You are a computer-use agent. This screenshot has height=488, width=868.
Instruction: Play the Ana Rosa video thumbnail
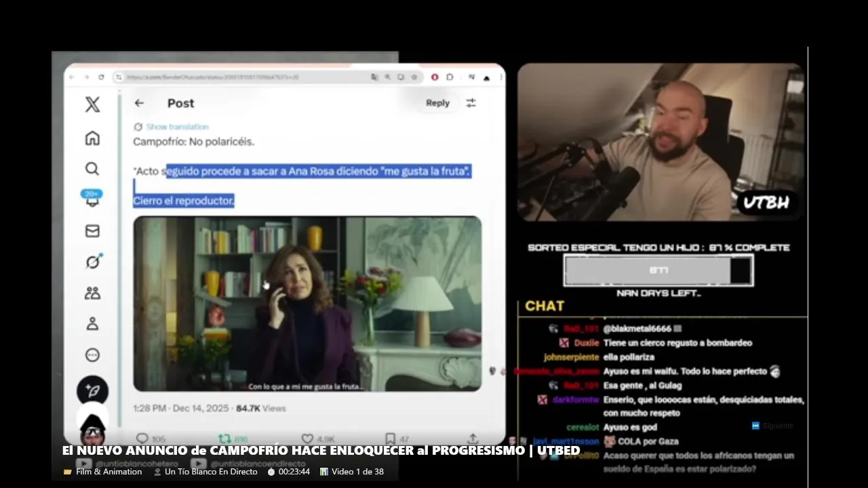[307, 304]
